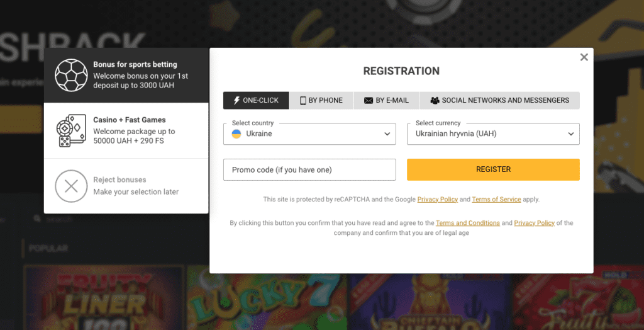Viewport: 644px width, 330px height.
Task: Select Bonus for sports betting option
Action: [126, 75]
